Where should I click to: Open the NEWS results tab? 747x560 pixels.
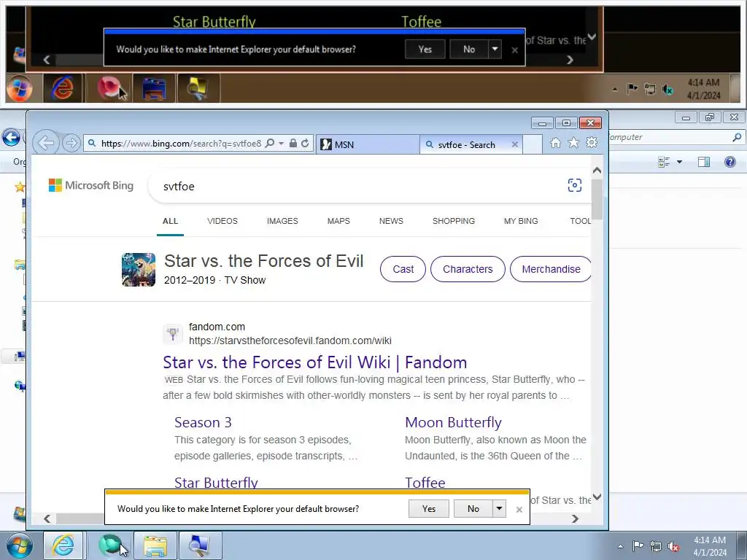391,221
